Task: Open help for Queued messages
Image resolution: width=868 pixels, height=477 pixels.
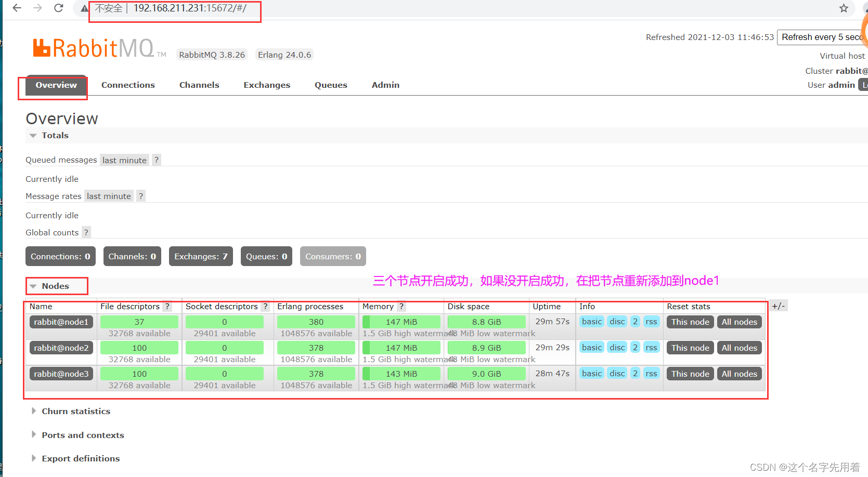Action: pos(156,160)
